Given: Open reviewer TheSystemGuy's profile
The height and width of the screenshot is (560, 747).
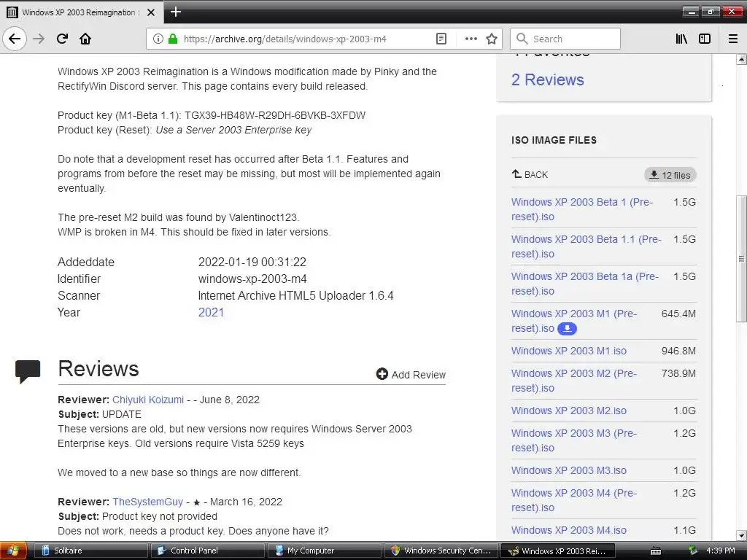Looking at the screenshot, I should click(147, 502).
